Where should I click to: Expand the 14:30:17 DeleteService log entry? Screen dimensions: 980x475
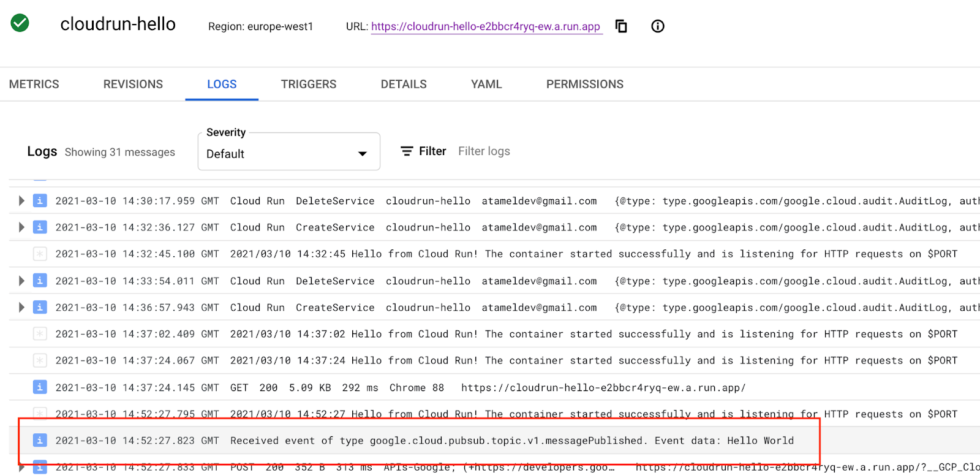pos(21,200)
